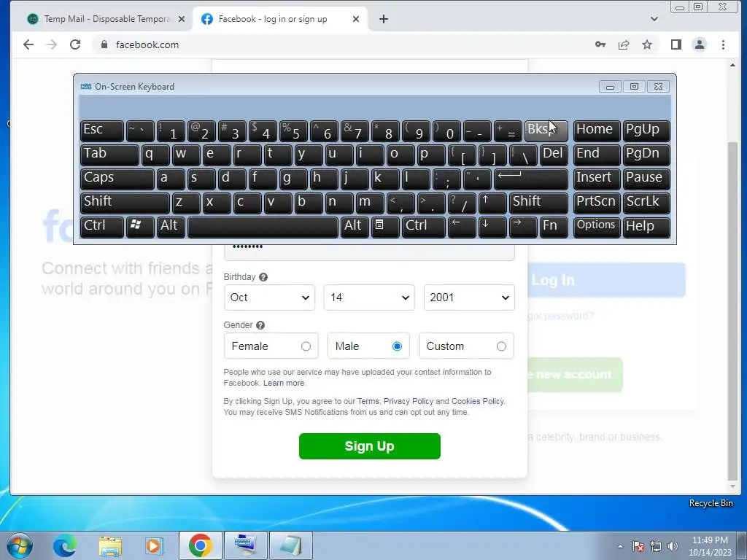Toggle the right Shift key on keyboard
Image resolution: width=747 pixels, height=560 pixels.
pos(538,203)
